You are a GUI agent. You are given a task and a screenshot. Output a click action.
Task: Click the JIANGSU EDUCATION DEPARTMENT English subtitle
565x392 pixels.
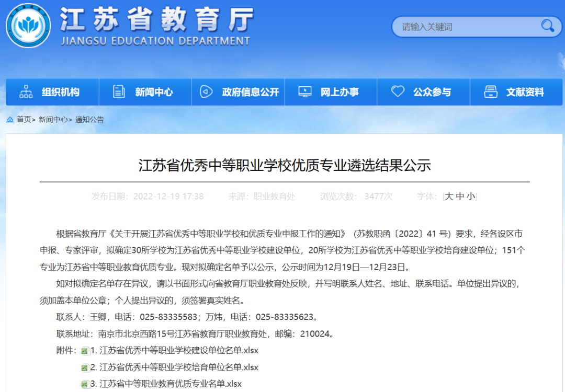[155, 41]
